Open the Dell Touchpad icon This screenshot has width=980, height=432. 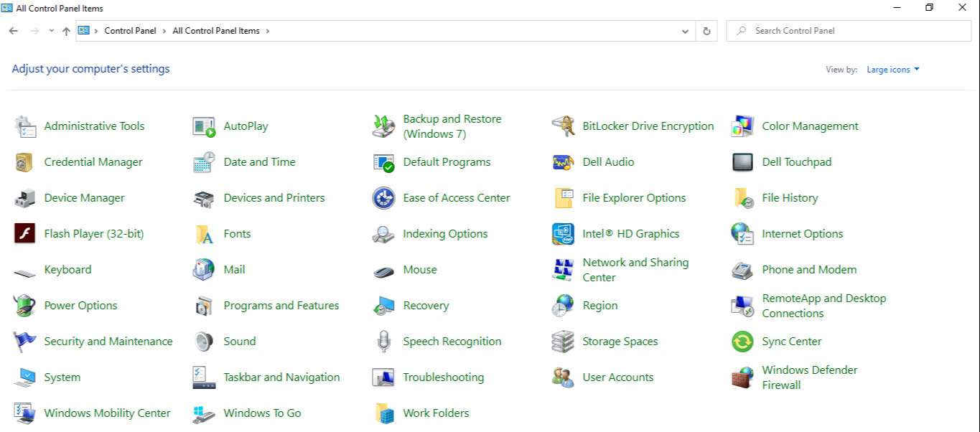pos(742,162)
